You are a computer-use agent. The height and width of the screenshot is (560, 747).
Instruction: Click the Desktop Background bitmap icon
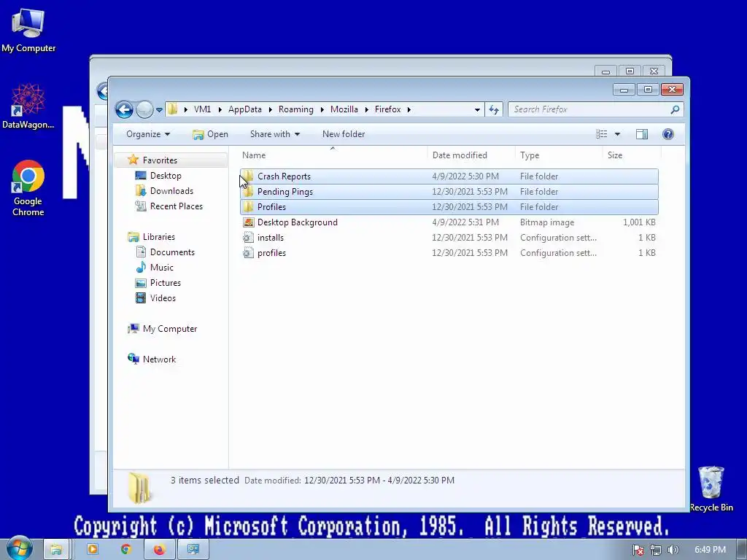(x=248, y=222)
